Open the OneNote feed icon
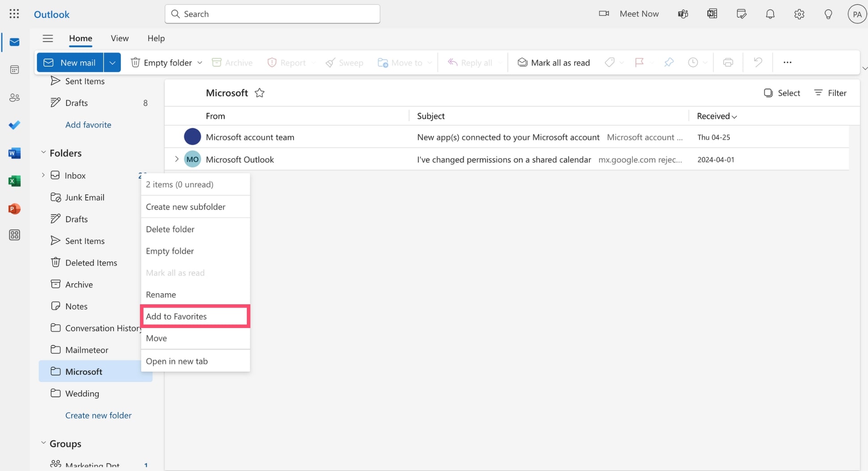The height and width of the screenshot is (471, 868). [x=712, y=14]
